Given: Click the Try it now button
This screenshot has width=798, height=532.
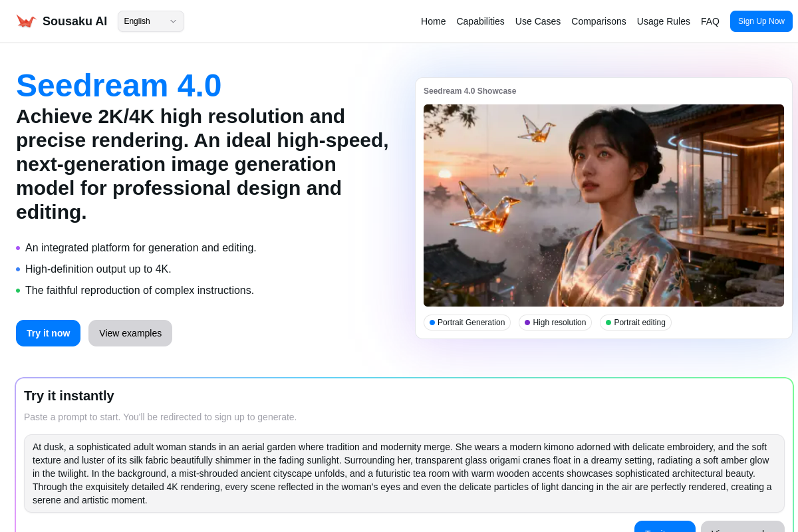Looking at the screenshot, I should point(48,333).
